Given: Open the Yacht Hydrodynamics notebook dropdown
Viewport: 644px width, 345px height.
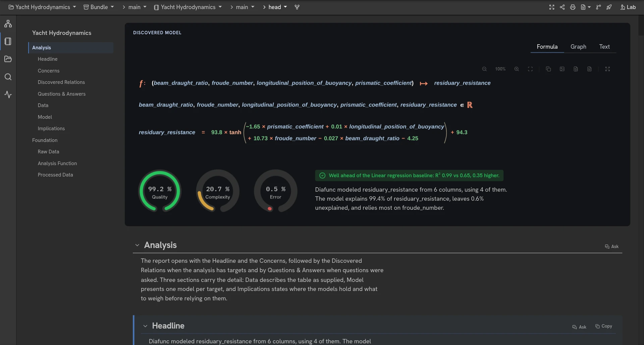Looking at the screenshot, I should tap(188, 7).
